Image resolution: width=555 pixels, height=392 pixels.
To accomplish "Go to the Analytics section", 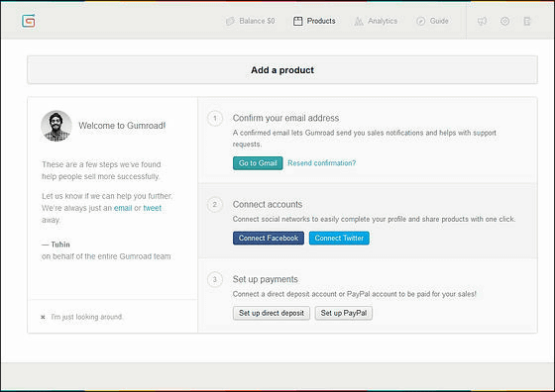I will coord(376,21).
